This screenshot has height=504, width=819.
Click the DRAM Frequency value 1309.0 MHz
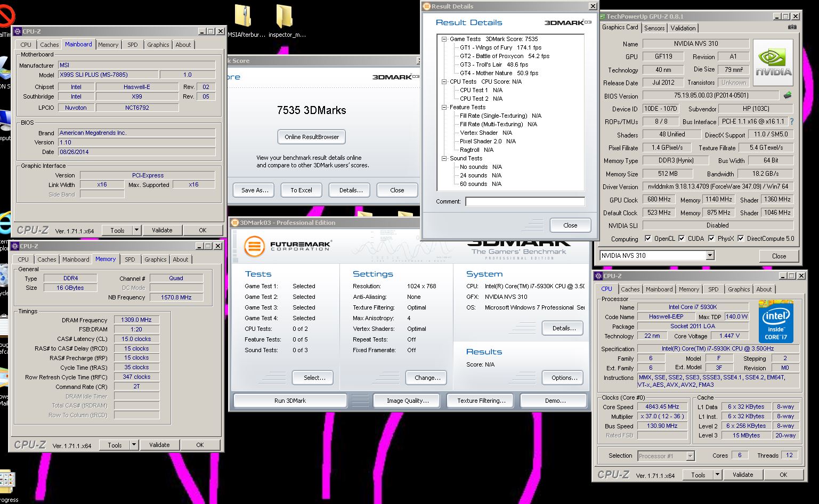pyautogui.click(x=136, y=320)
